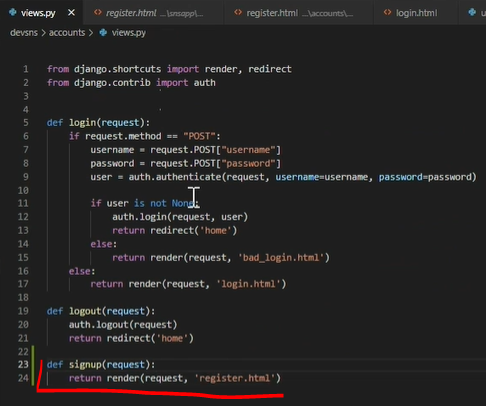Select the devsns breadcrumb

click(x=24, y=33)
